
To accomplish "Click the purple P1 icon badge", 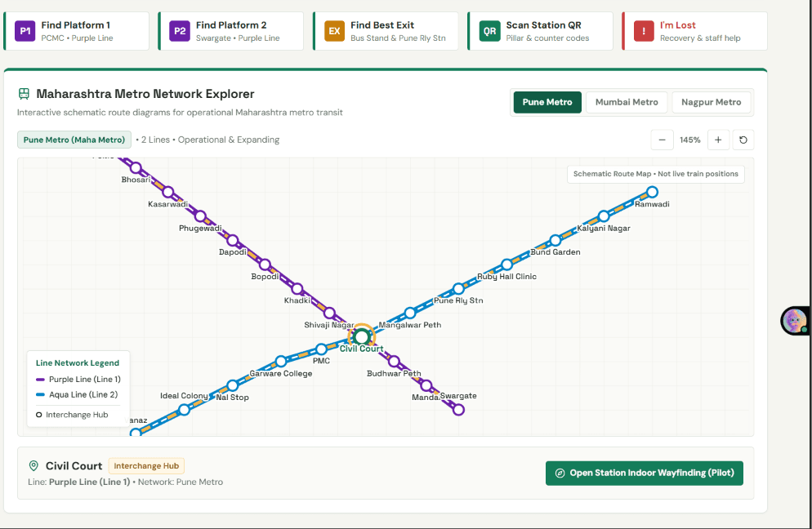I will 25,31.
